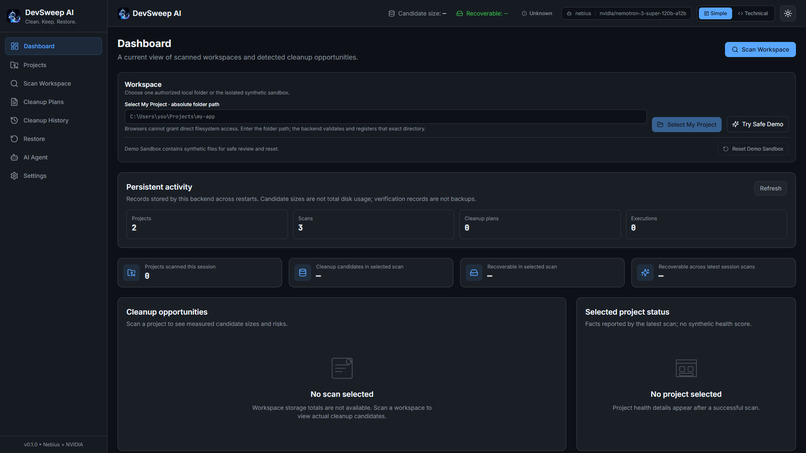Click the Recoverable in selected scan icon
Screen dimensions: 806x453
(474, 273)
